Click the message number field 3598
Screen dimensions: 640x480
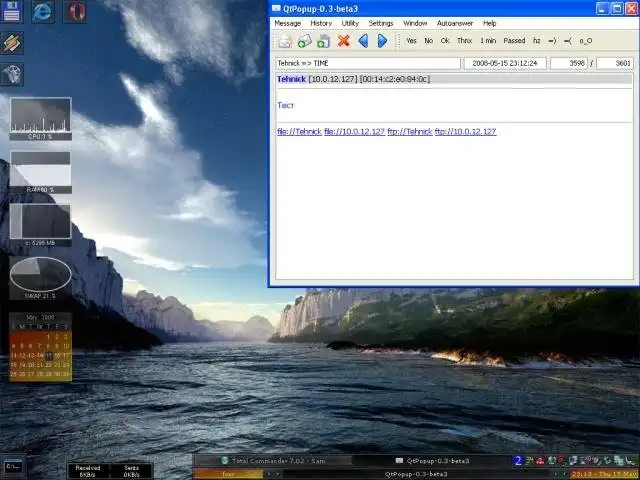click(x=569, y=63)
